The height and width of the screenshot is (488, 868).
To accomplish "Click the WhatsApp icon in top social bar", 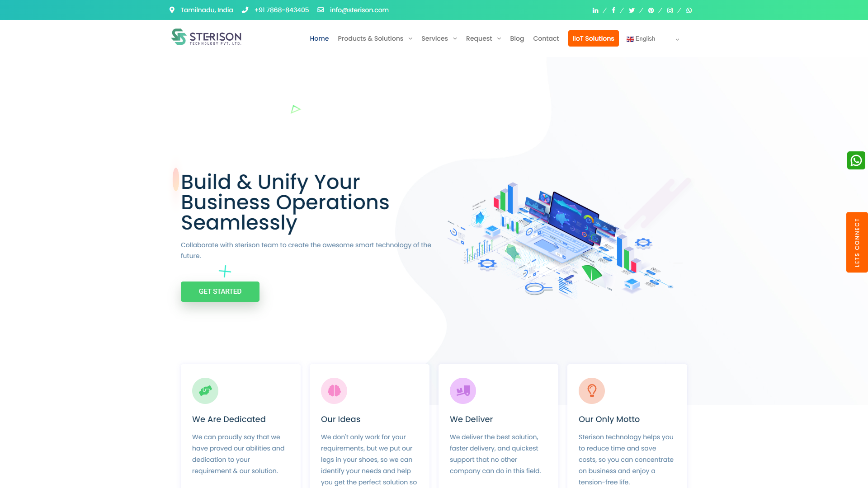I will [689, 9].
